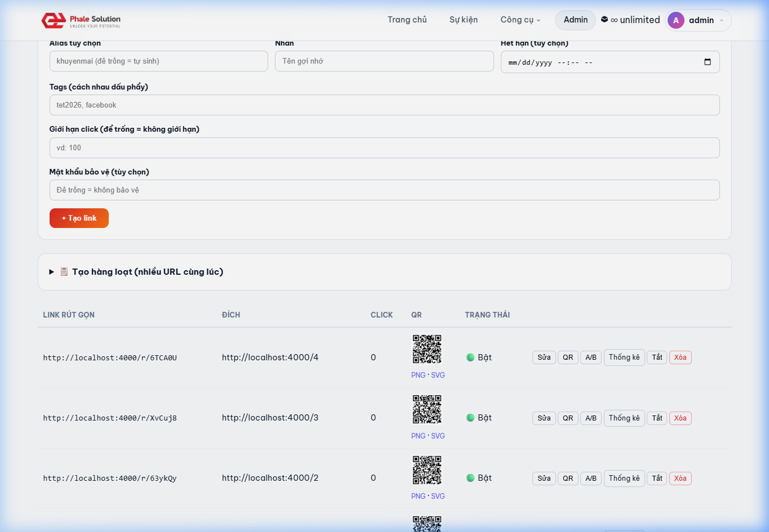Open the calendar picker icon in expiry field

pyautogui.click(x=708, y=62)
